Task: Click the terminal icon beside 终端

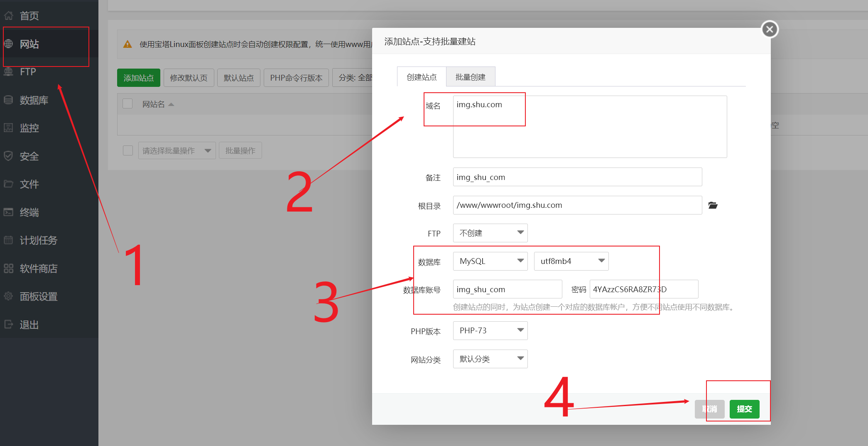Action: point(9,212)
